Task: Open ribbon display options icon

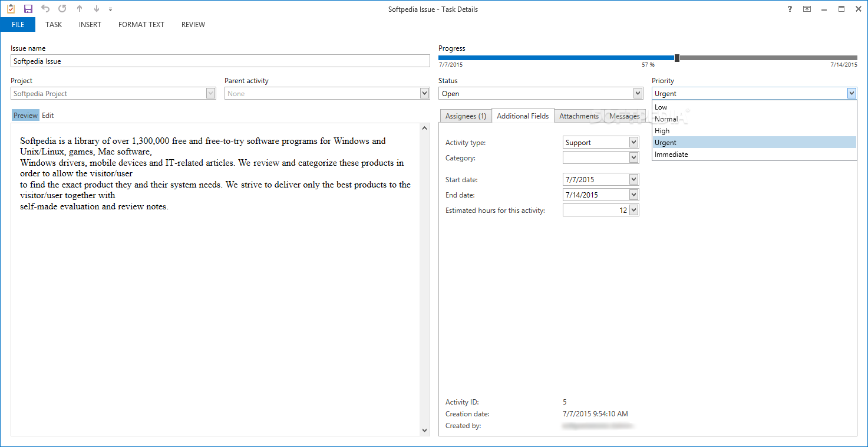Action: coord(807,9)
